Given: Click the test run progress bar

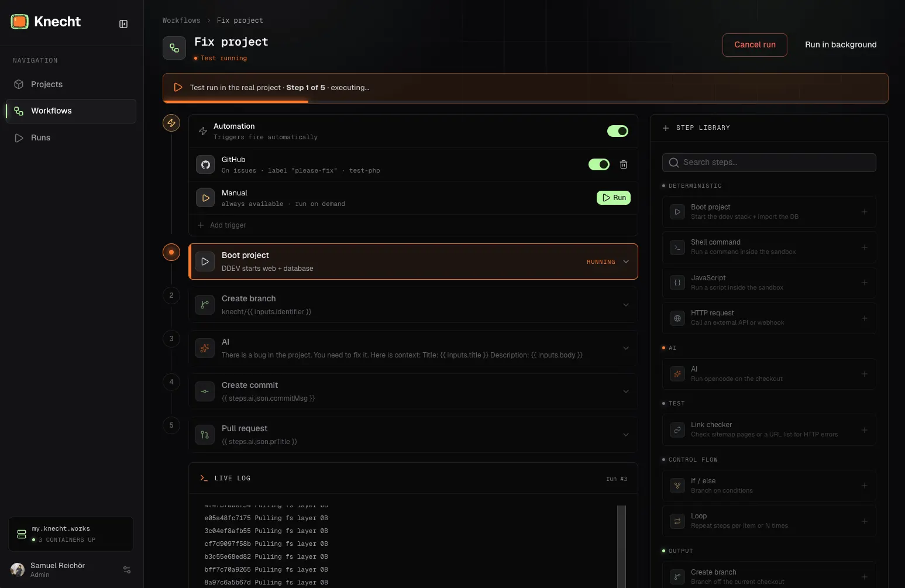Looking at the screenshot, I should click(525, 102).
